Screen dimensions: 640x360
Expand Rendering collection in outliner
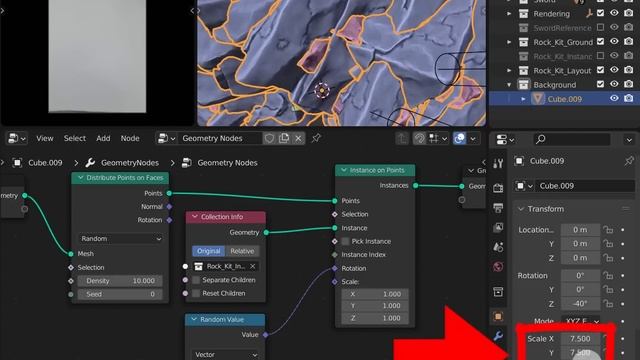click(509, 14)
